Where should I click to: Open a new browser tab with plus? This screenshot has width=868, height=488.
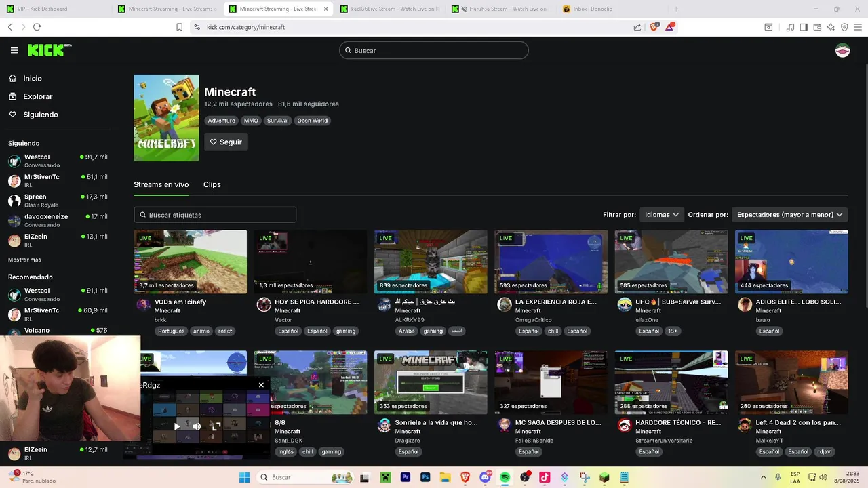[x=675, y=9]
